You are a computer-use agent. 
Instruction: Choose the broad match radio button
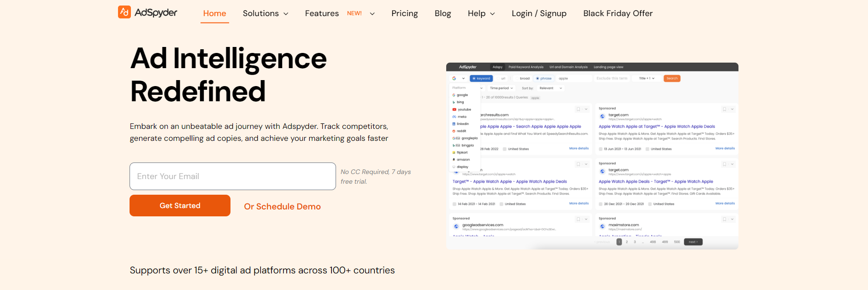[523, 78]
